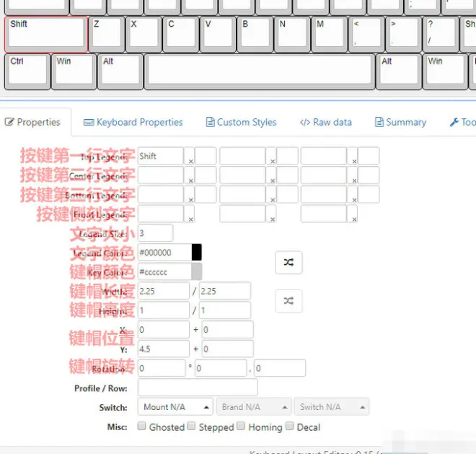476x454 pixels.
Task: Click the gray key color swatch
Action: 197,271
